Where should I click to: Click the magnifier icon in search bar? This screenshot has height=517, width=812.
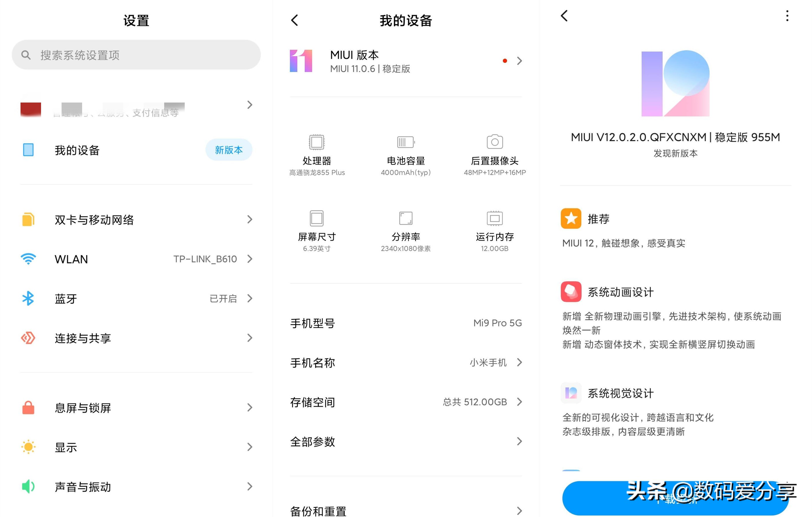click(x=26, y=55)
